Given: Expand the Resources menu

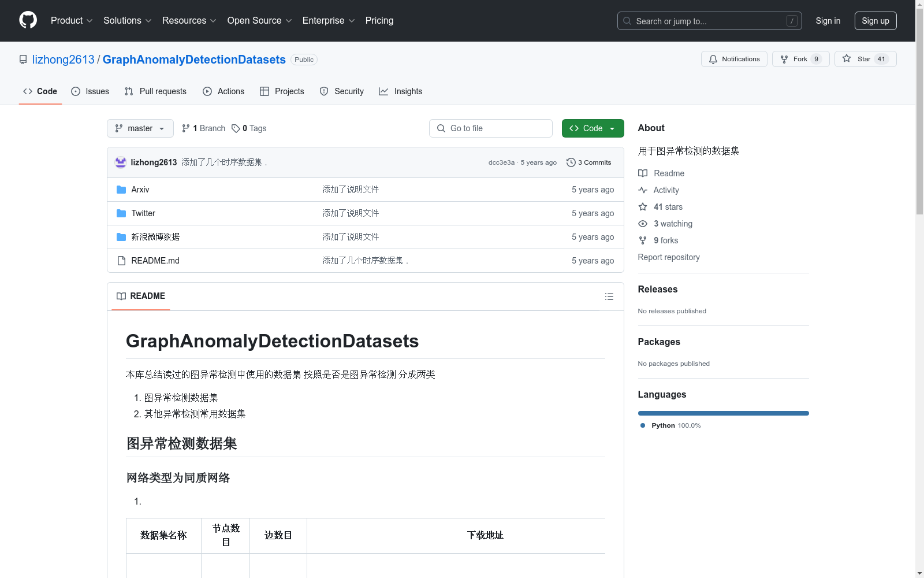Looking at the screenshot, I should 189,20.
